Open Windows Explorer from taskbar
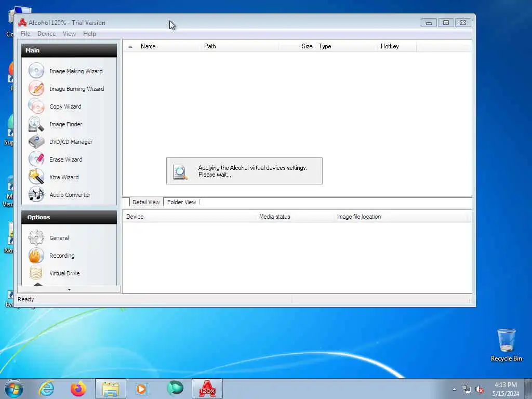Screen dimensions: 532x399 point(111,389)
